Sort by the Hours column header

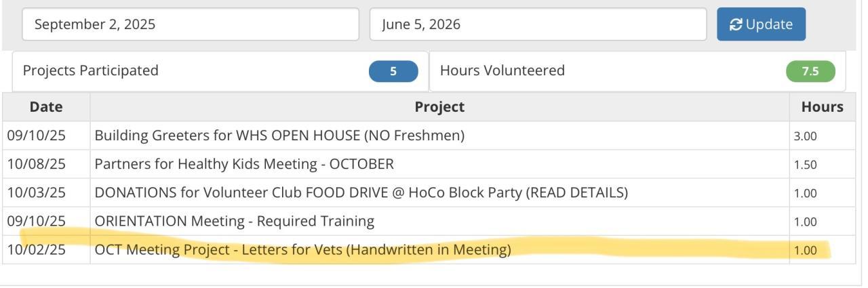822,106
